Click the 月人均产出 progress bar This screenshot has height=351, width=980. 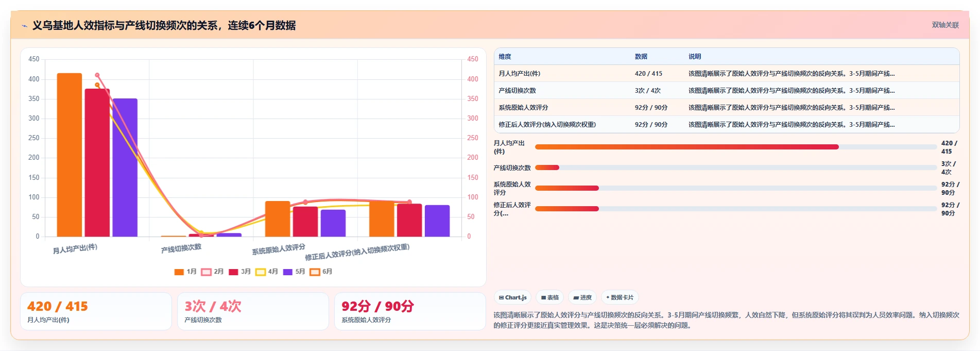tap(736, 147)
